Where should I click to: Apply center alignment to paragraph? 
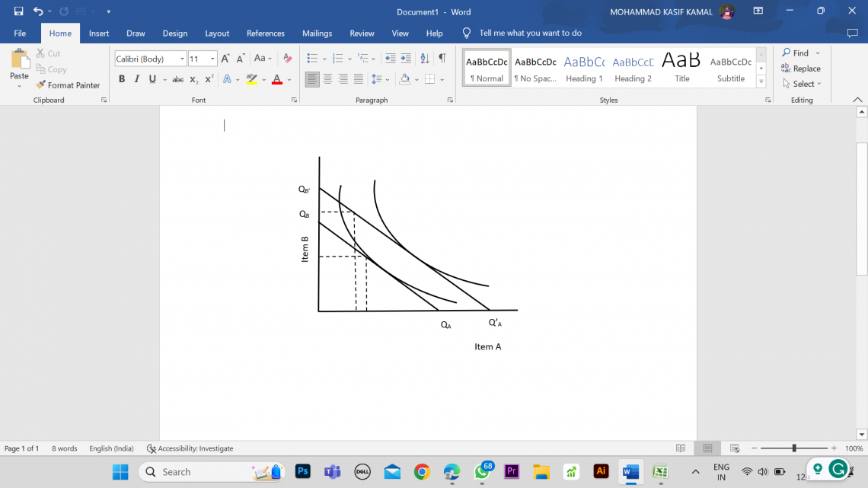click(x=327, y=78)
